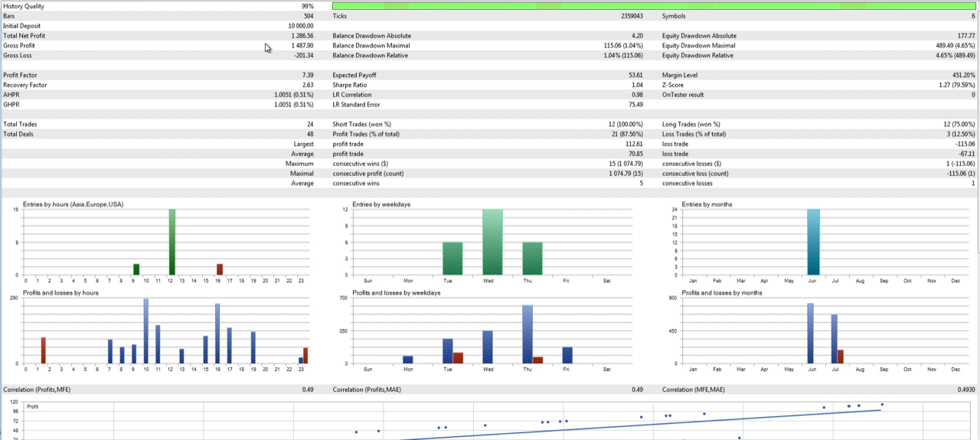Screen dimensions: 980x440
Task: Click the Entries by months chart title
Action: pos(708,204)
